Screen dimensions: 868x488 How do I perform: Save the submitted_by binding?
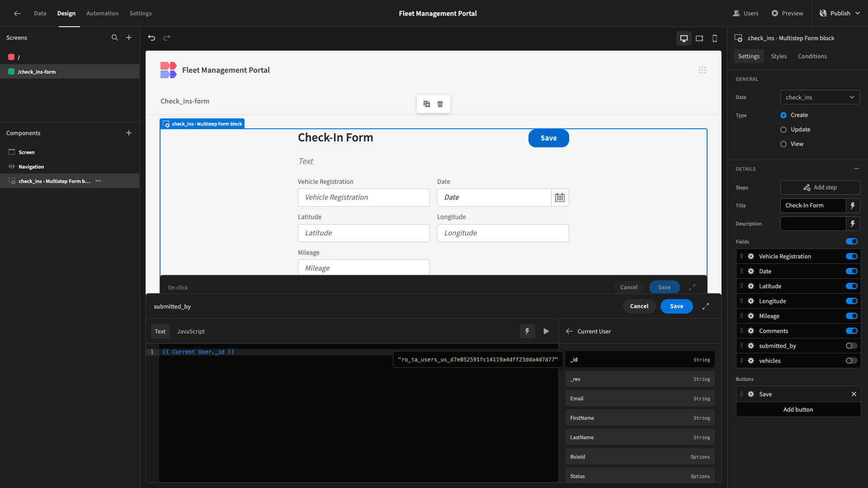click(677, 306)
